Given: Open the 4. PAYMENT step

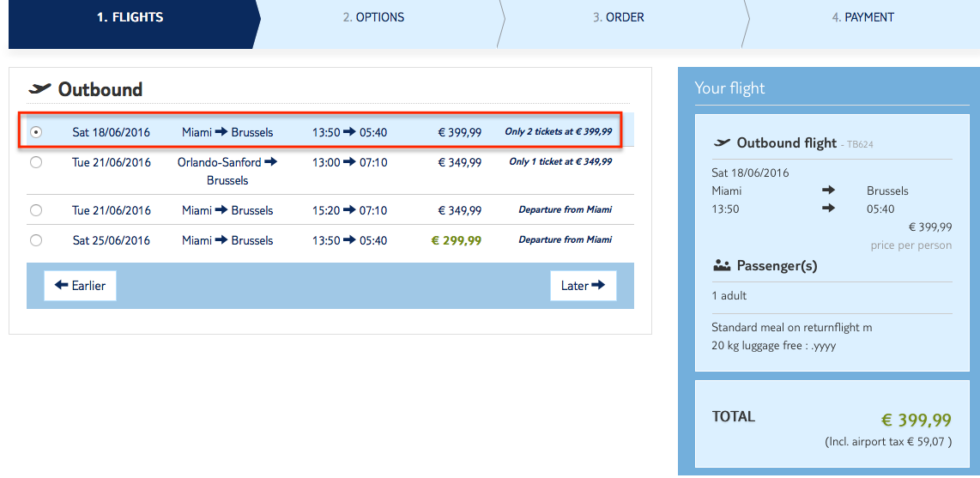Looking at the screenshot, I should point(863,17).
